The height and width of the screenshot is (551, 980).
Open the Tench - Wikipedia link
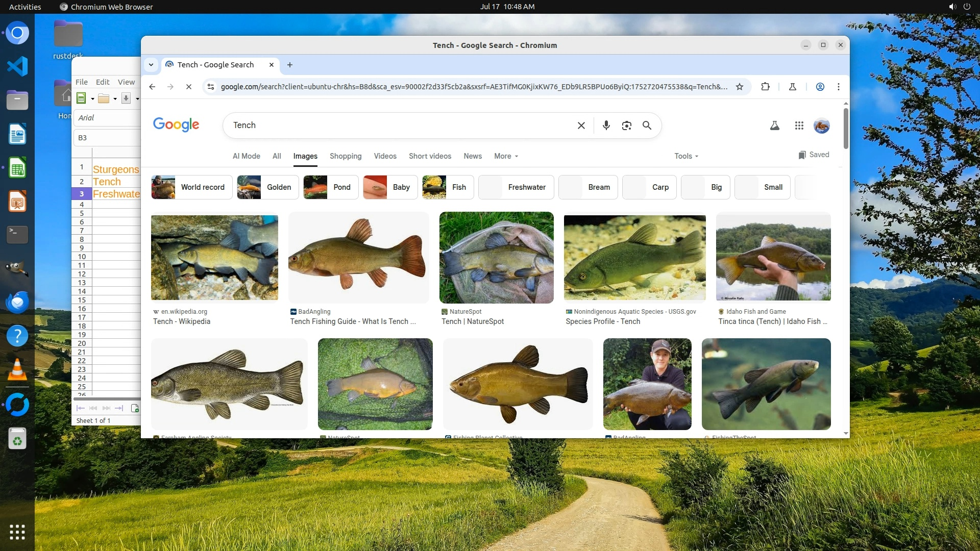[181, 321]
